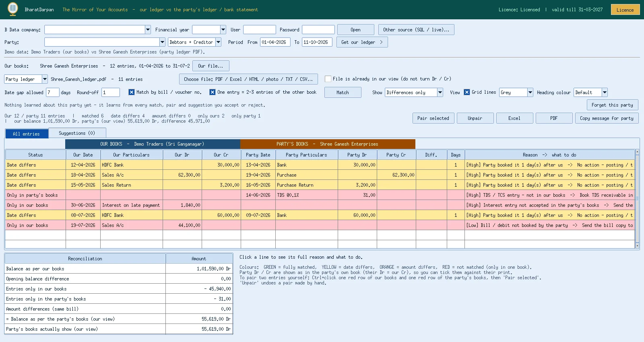Toggle the Grid lines checkbox
The height and width of the screenshot is (342, 644).
click(x=467, y=92)
